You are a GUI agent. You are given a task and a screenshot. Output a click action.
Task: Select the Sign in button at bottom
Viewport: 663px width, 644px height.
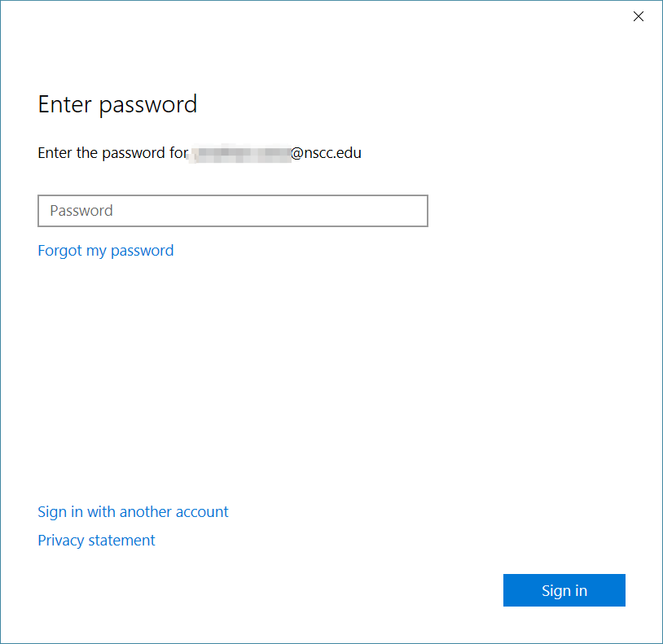(564, 590)
